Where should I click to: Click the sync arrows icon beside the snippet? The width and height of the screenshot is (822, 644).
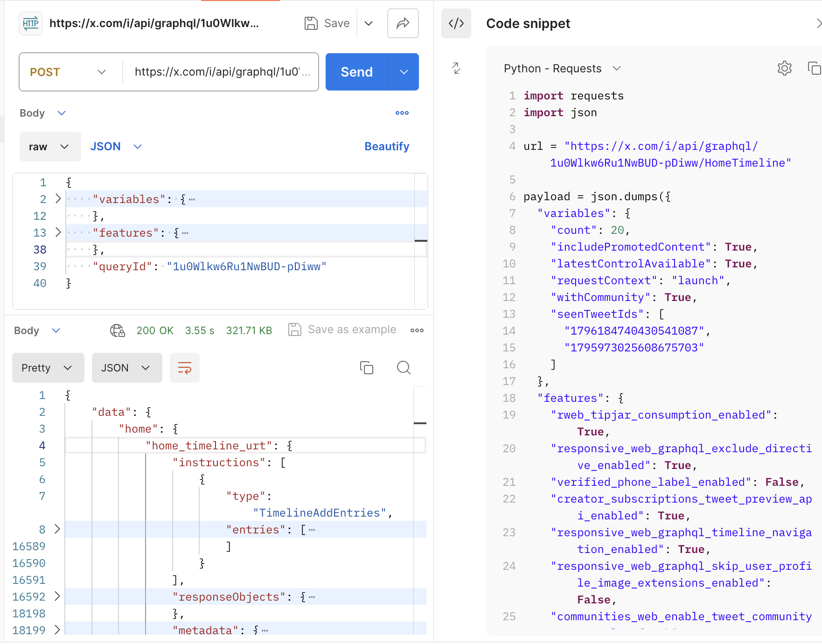[x=456, y=68]
